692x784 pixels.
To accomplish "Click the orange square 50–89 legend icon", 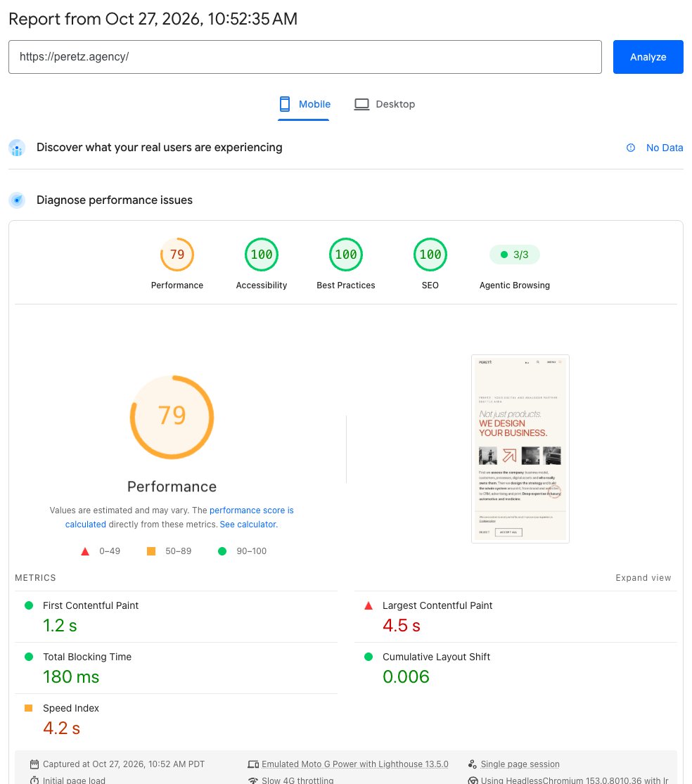I will point(151,551).
